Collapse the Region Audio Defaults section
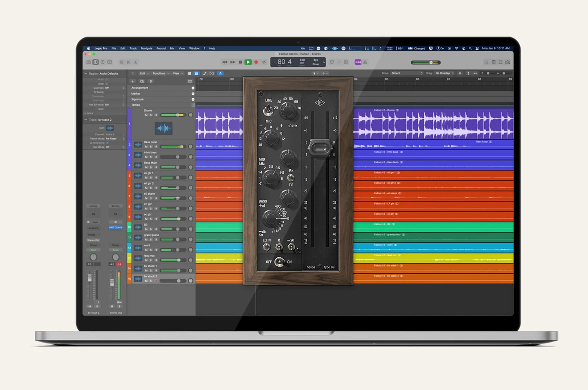This screenshot has width=588, height=390. pyautogui.click(x=86, y=73)
